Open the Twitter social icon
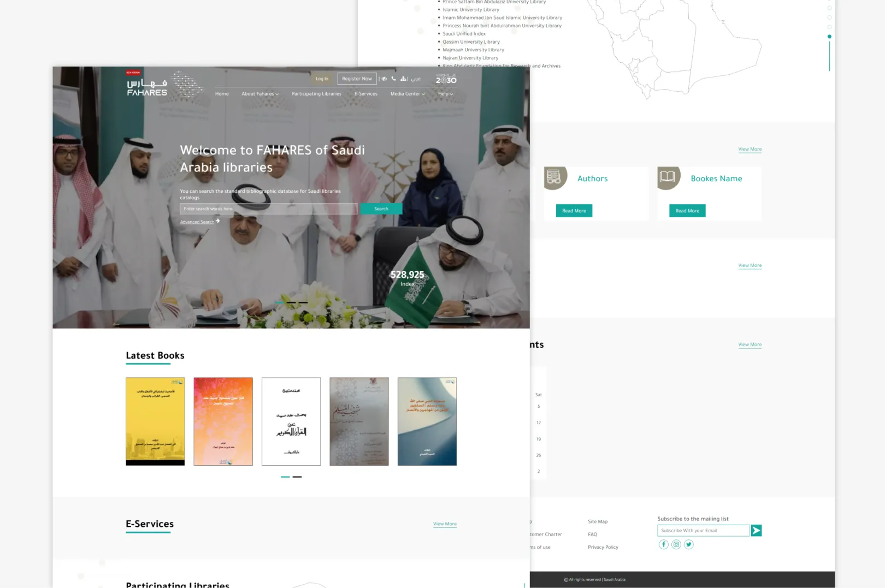Viewport: 885px width, 588px height. click(x=688, y=544)
